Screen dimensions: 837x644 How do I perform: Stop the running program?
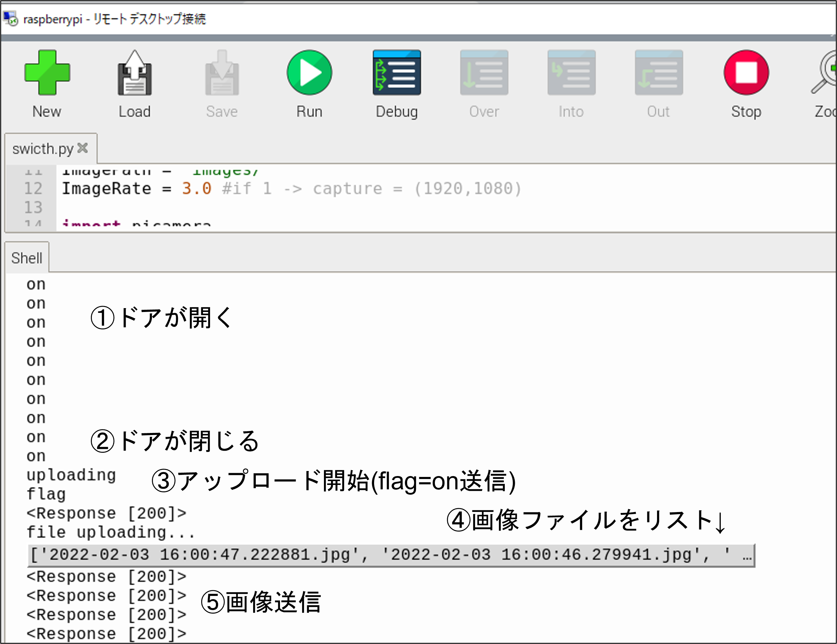[x=746, y=73]
